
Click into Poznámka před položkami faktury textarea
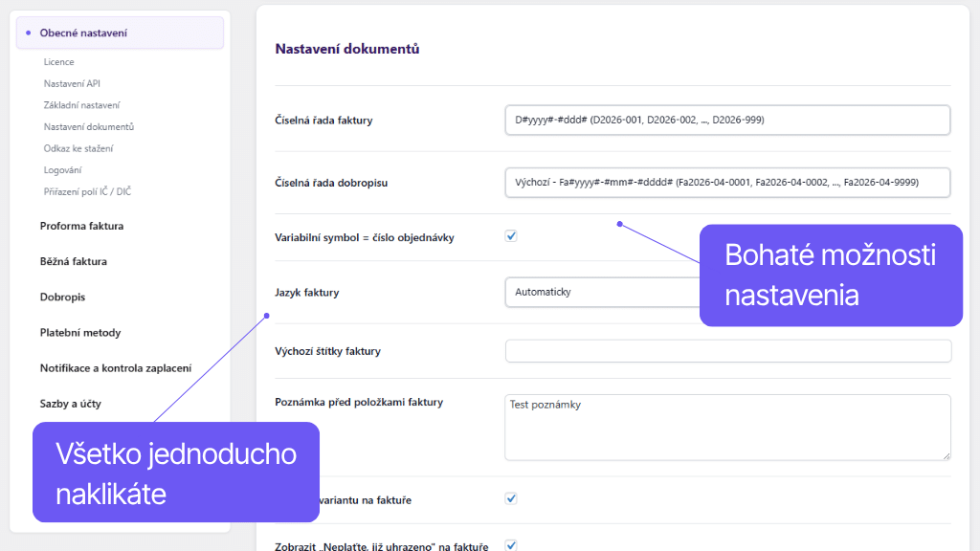click(x=727, y=428)
